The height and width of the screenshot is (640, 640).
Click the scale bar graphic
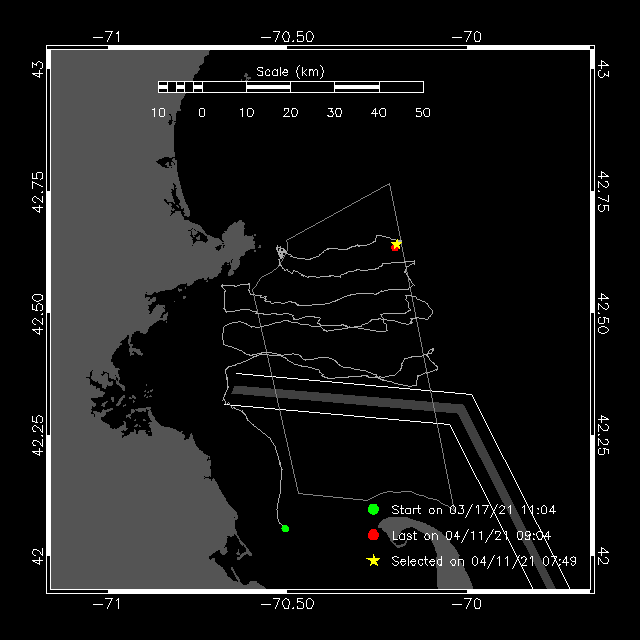coord(291,87)
